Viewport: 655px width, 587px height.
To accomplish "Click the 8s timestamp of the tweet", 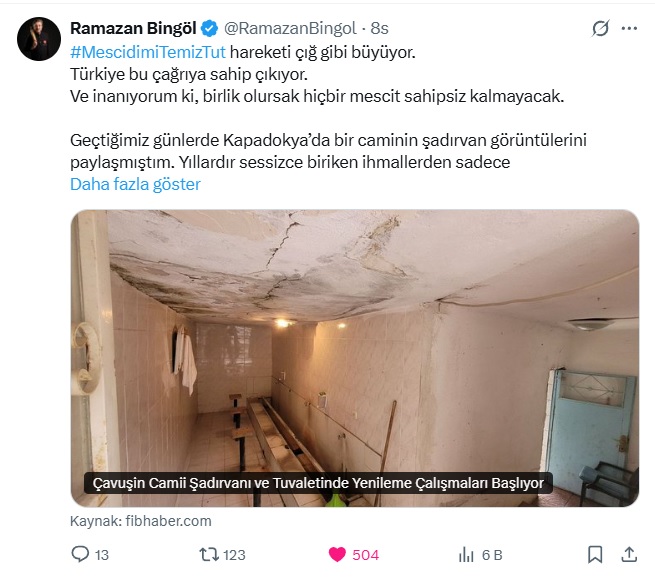I will point(379,28).
